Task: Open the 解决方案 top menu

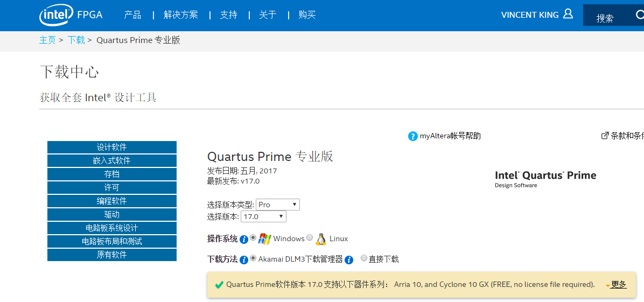Action: 181,15
